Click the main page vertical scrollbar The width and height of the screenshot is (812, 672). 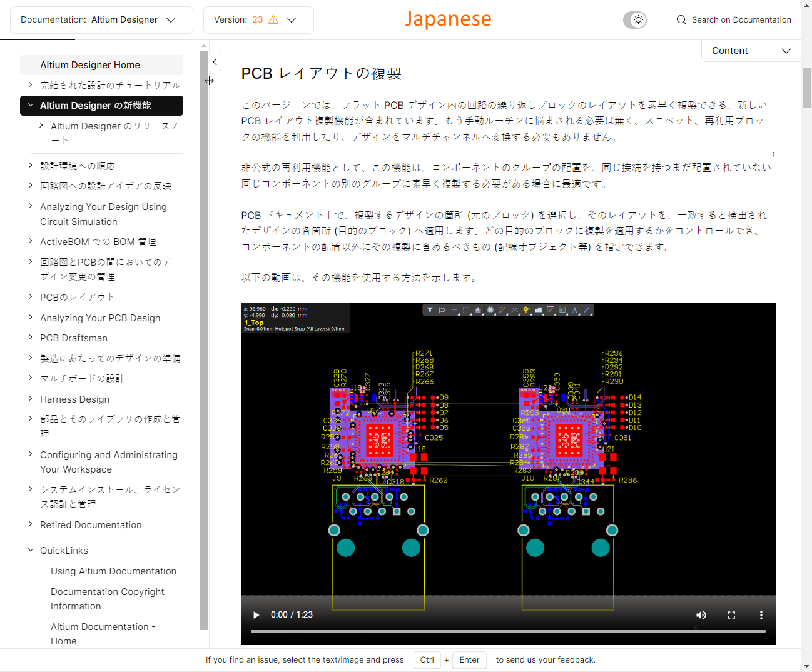(806, 88)
